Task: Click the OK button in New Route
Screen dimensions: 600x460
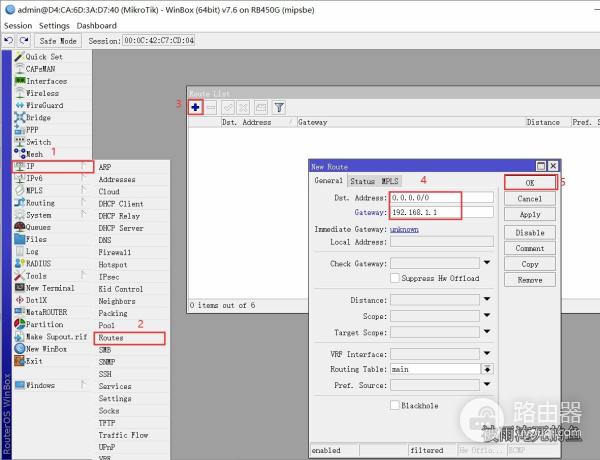Action: [x=530, y=183]
